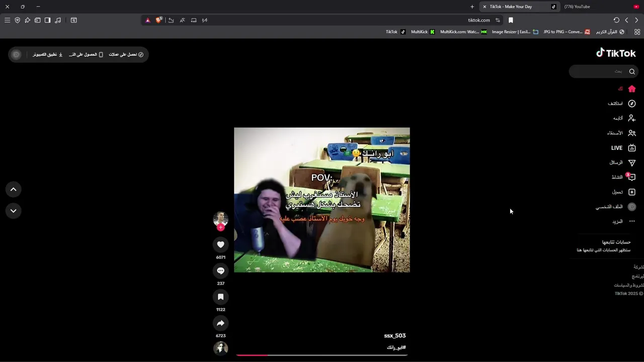The height and width of the screenshot is (362, 644).
Task: Click the tab search icon
Action: 73,20
